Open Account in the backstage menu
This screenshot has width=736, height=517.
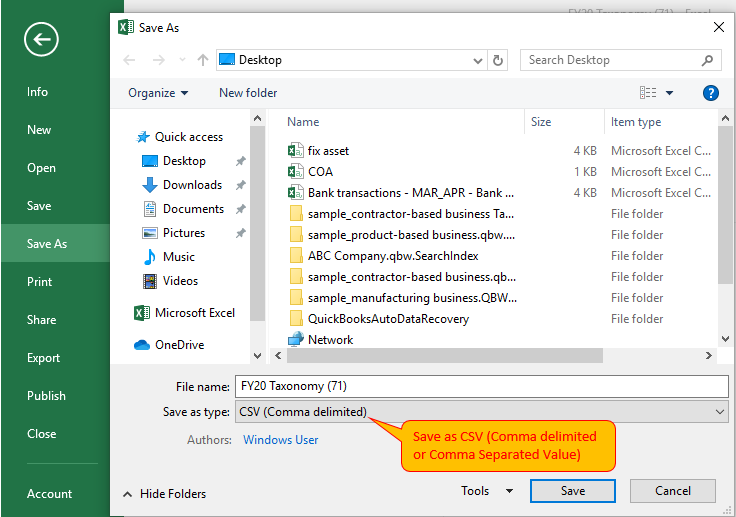[x=49, y=494]
